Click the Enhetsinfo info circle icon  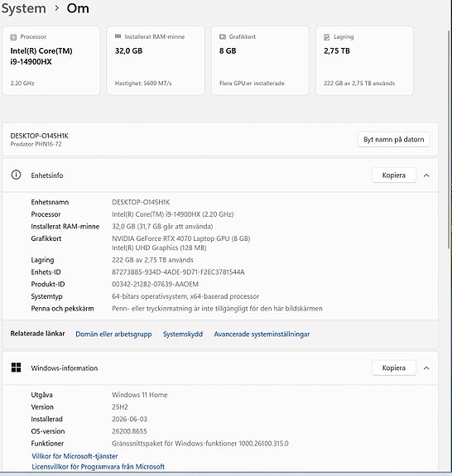coord(16,175)
